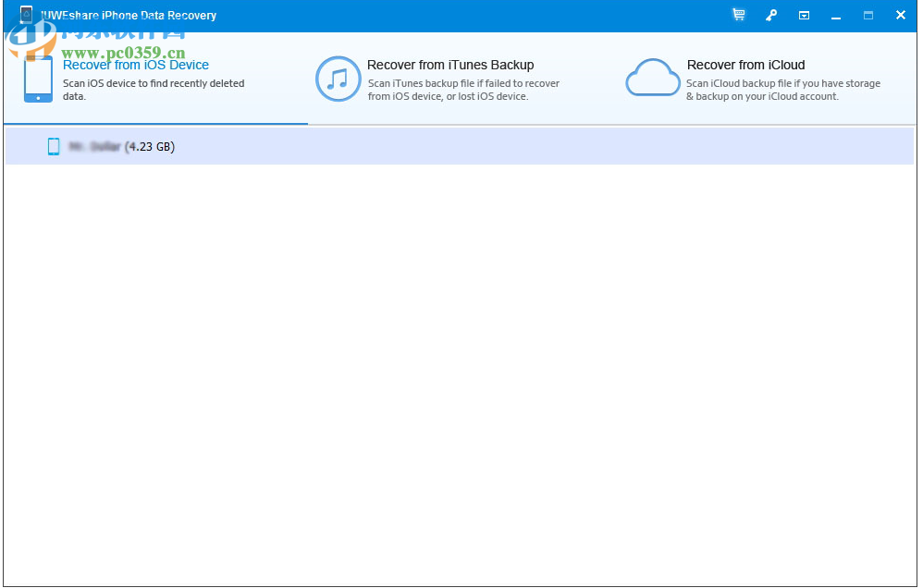Click the small phone icon beside the device name

(x=53, y=146)
